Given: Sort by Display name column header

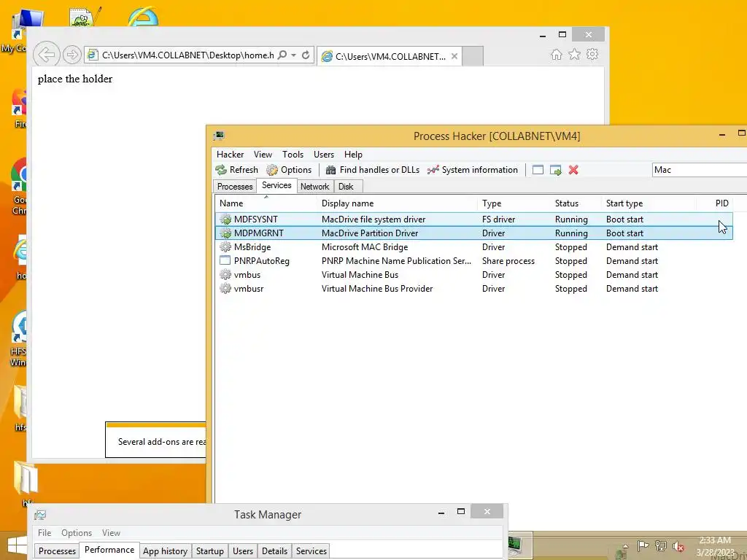Looking at the screenshot, I should (398, 203).
